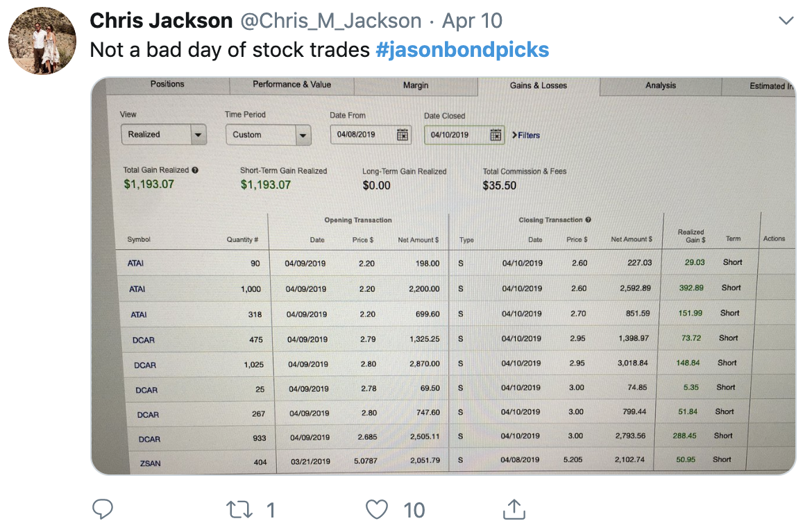Click the Date From input field
Image resolution: width=812 pixels, height=530 pixels.
pyautogui.click(x=364, y=135)
